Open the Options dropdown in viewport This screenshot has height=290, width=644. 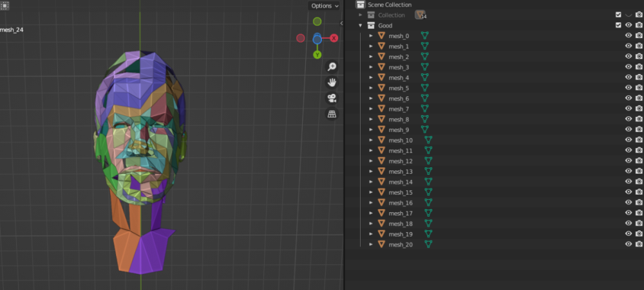click(x=324, y=6)
